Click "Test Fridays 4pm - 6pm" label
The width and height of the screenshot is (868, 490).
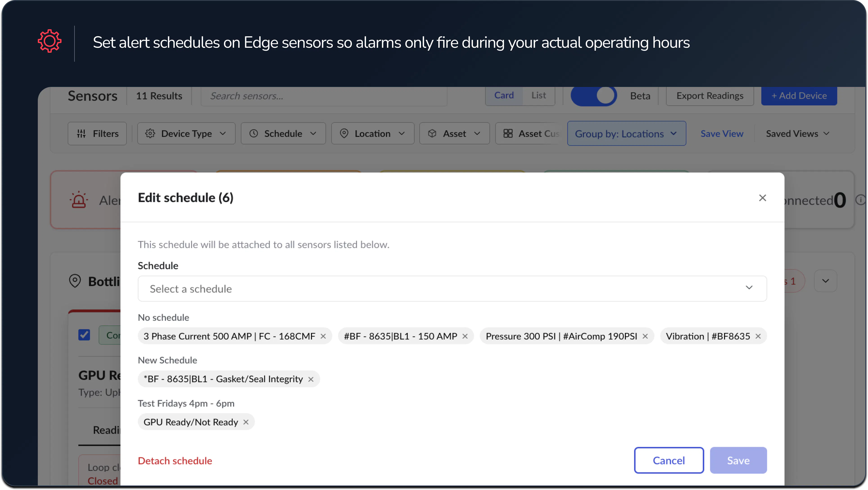pyautogui.click(x=186, y=403)
